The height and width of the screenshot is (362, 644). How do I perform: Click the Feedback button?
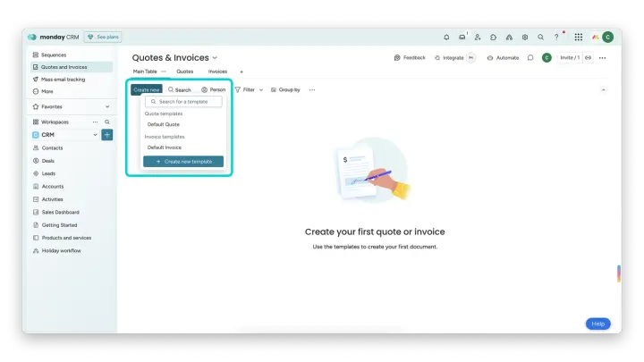(x=410, y=58)
